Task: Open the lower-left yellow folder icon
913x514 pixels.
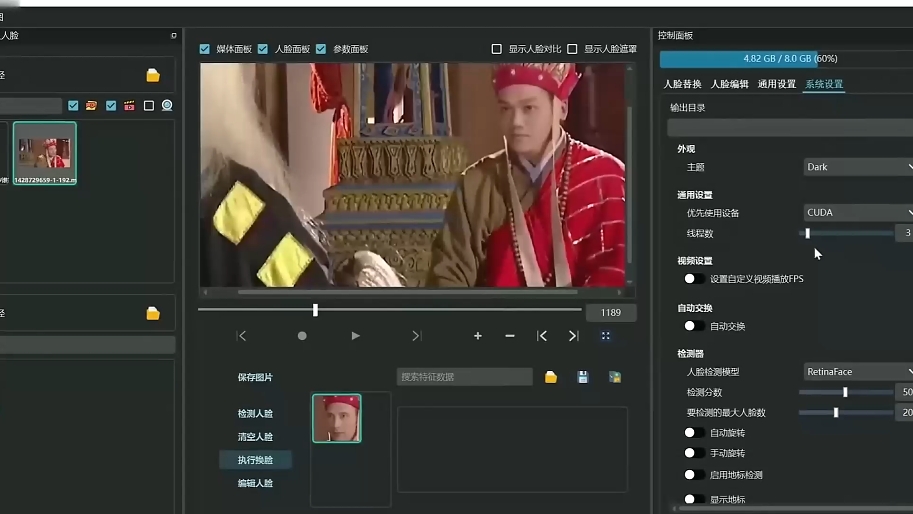Action: pos(153,313)
